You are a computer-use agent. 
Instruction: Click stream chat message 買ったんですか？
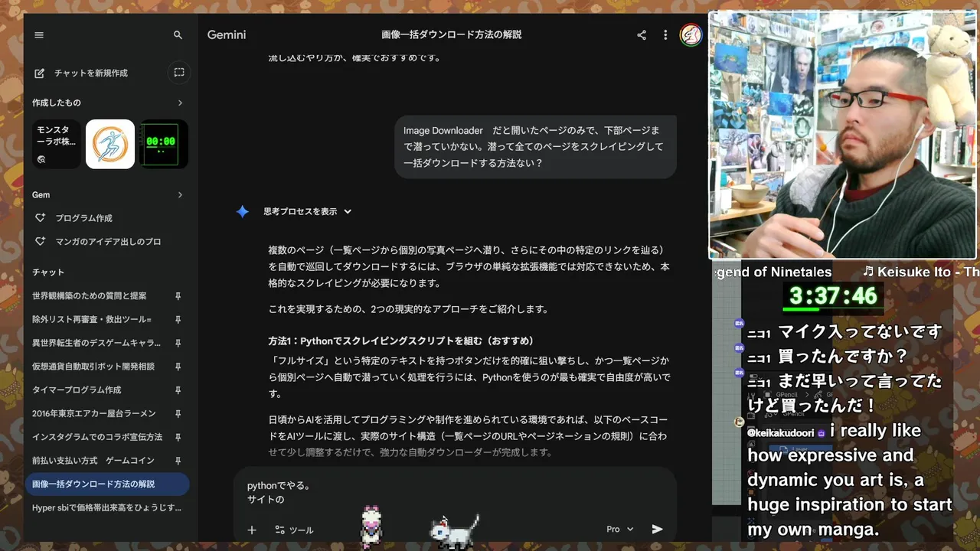click(843, 357)
